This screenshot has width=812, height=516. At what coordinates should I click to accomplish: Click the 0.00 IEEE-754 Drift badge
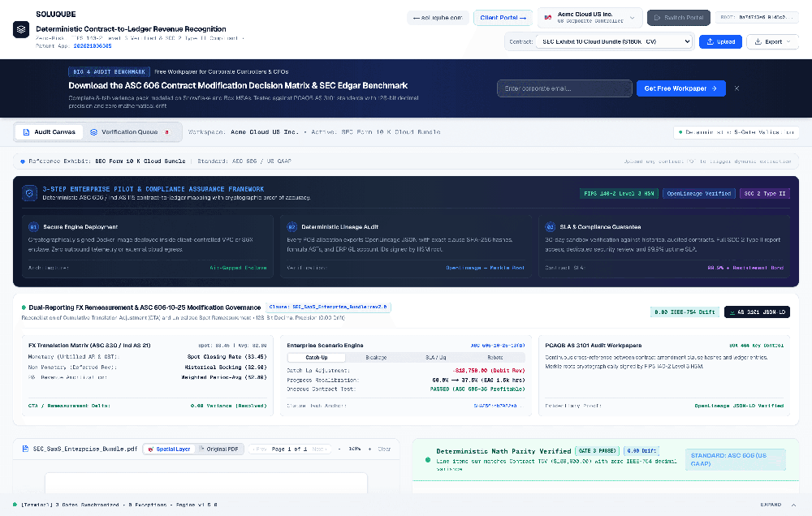pos(685,312)
